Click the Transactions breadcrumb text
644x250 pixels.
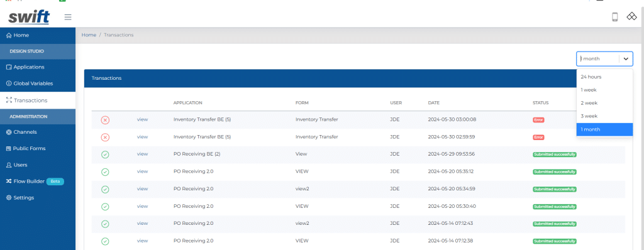(x=118, y=35)
